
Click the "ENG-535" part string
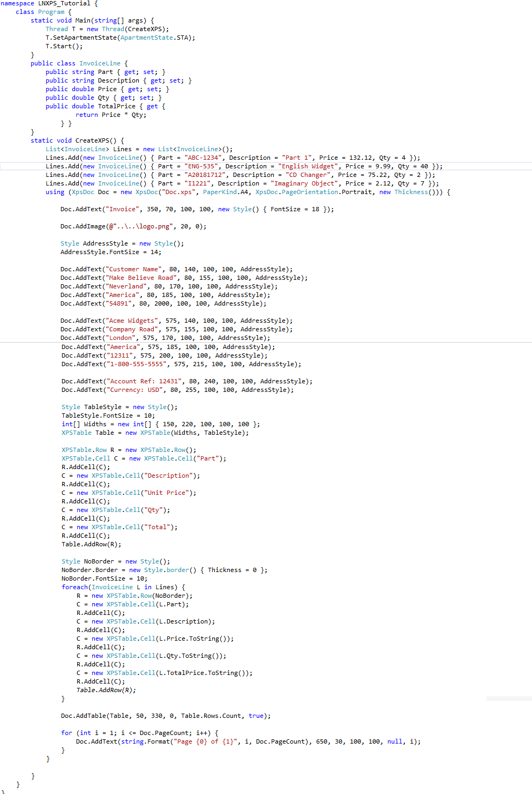tap(201, 167)
